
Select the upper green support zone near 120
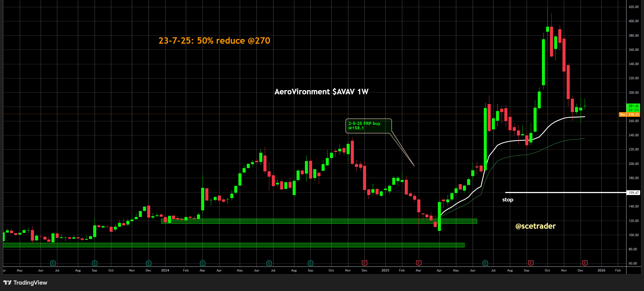[x=319, y=221]
